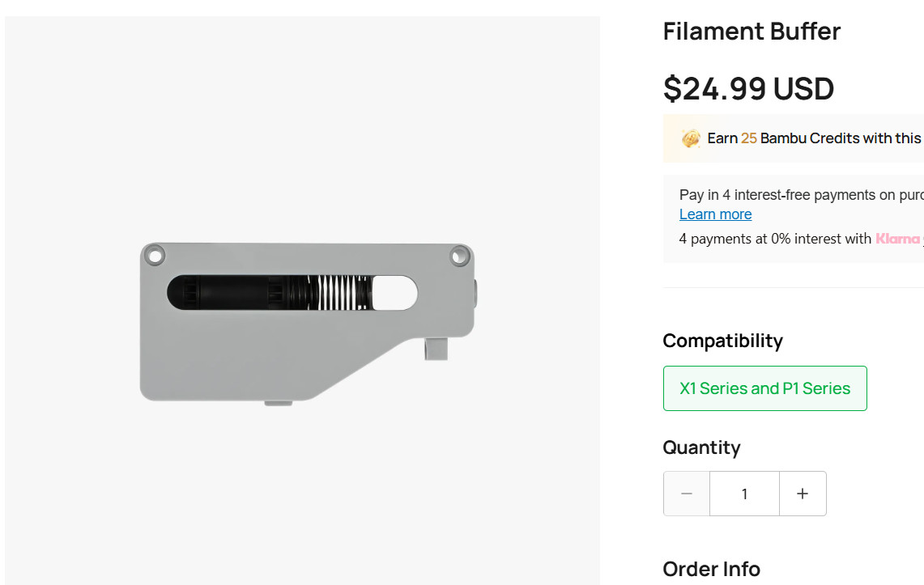Focus the quantity number field
The width and height of the screenshot is (924, 585).
(744, 494)
